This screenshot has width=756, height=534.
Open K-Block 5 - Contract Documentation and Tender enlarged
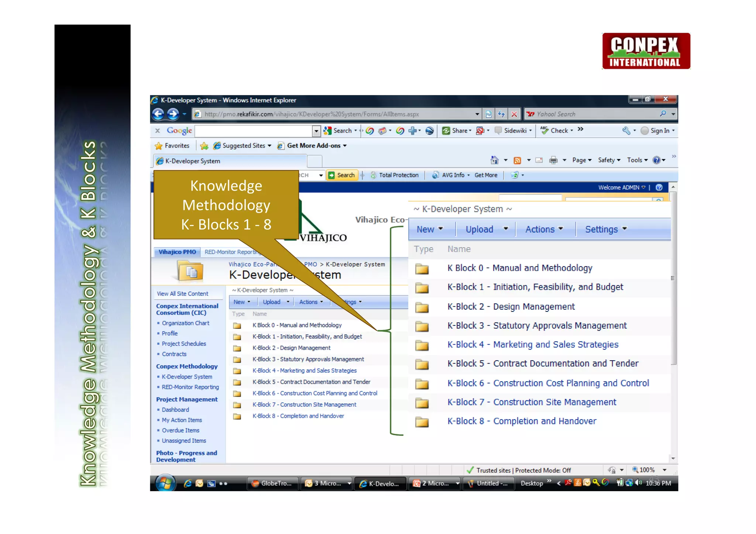pyautogui.click(x=543, y=364)
